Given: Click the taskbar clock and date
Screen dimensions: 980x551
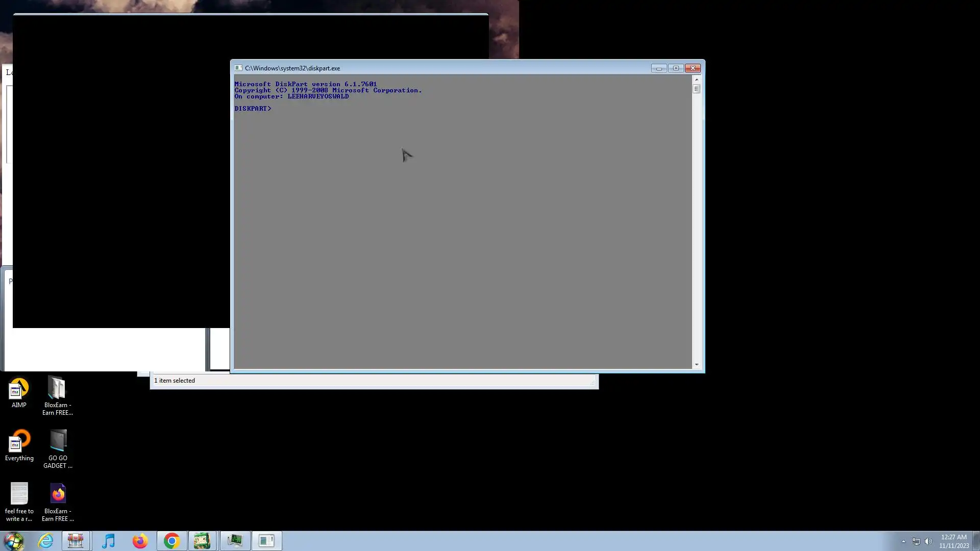Looking at the screenshot, I should [953, 541].
